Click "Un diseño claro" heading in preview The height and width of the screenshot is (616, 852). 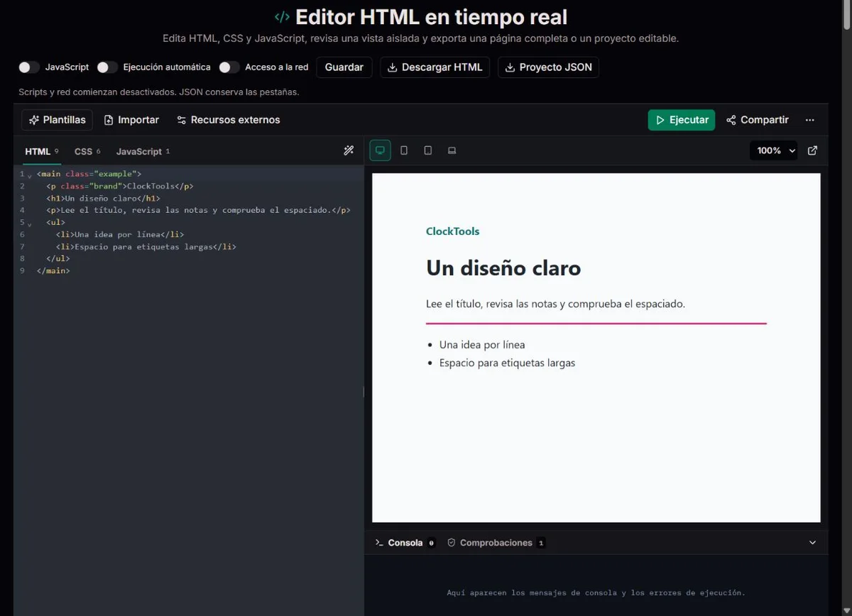pos(503,268)
